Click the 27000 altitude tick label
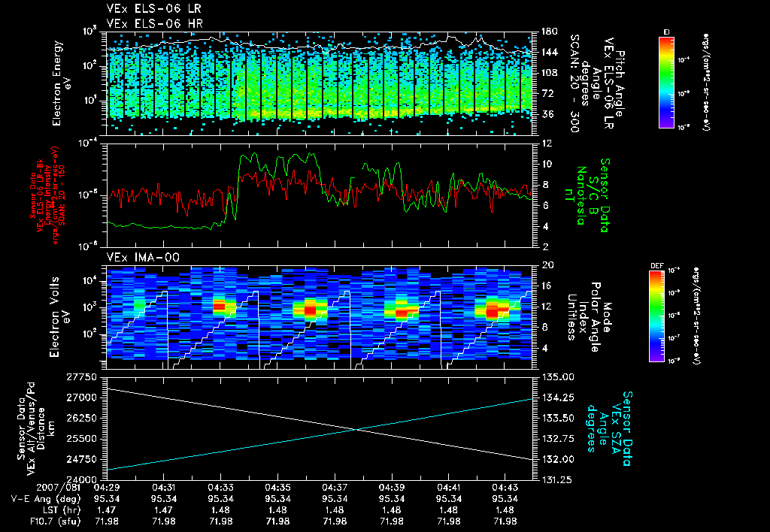This screenshot has height=532, width=770. (81, 398)
